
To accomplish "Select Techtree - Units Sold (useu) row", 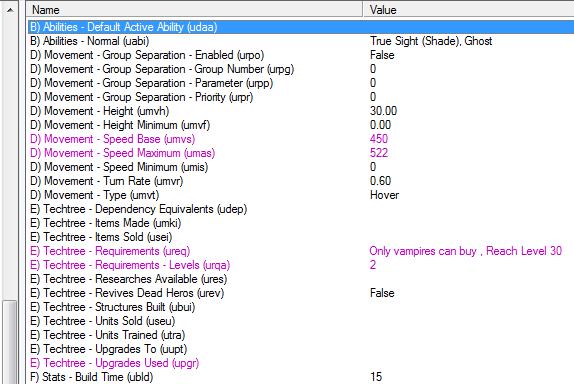I will (301, 321).
